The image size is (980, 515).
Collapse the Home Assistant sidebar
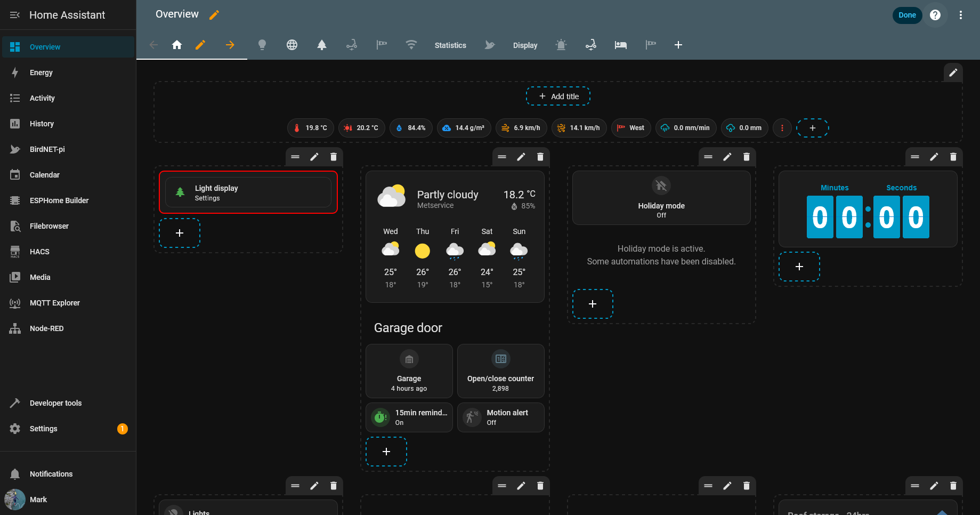point(15,15)
